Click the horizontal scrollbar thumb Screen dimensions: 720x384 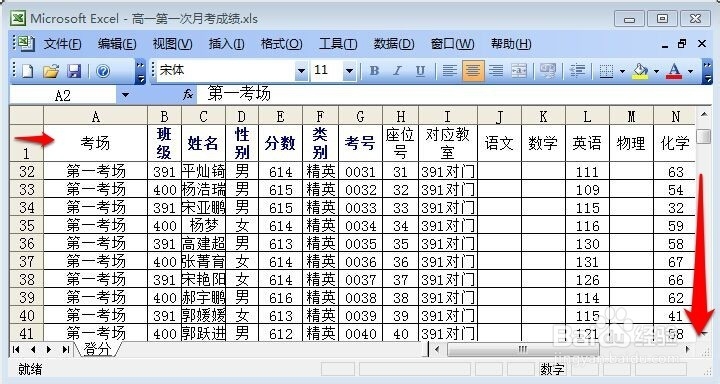[523, 350]
